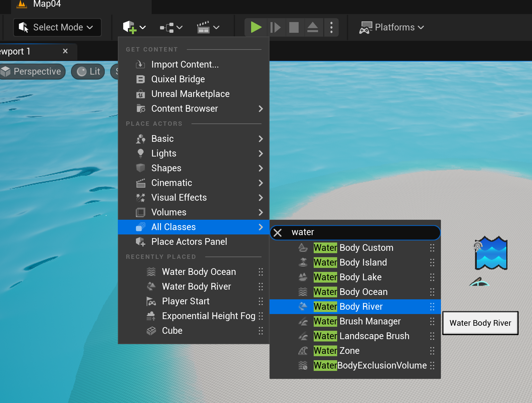Open the Select Mode dropdown
The width and height of the screenshot is (532, 403).
[57, 27]
